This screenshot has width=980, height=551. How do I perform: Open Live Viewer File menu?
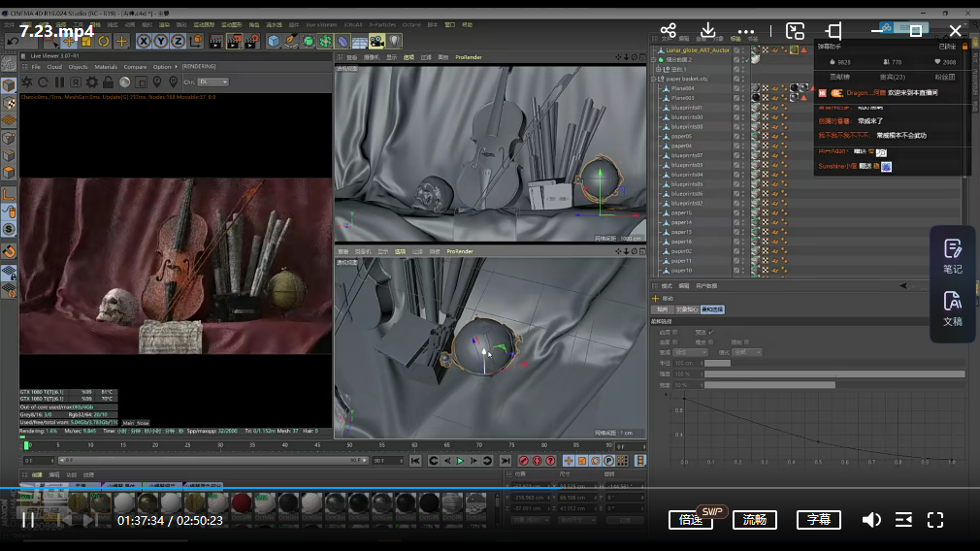(36, 67)
